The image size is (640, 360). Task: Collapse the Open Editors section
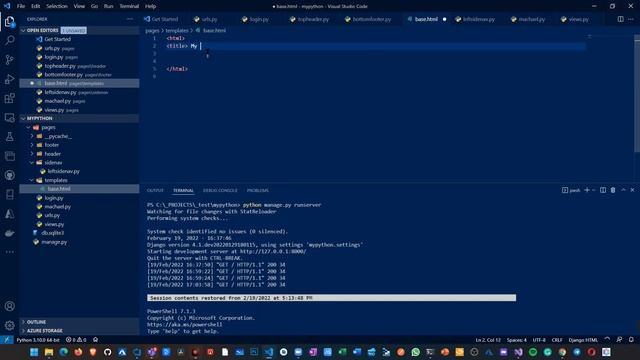tap(23, 31)
